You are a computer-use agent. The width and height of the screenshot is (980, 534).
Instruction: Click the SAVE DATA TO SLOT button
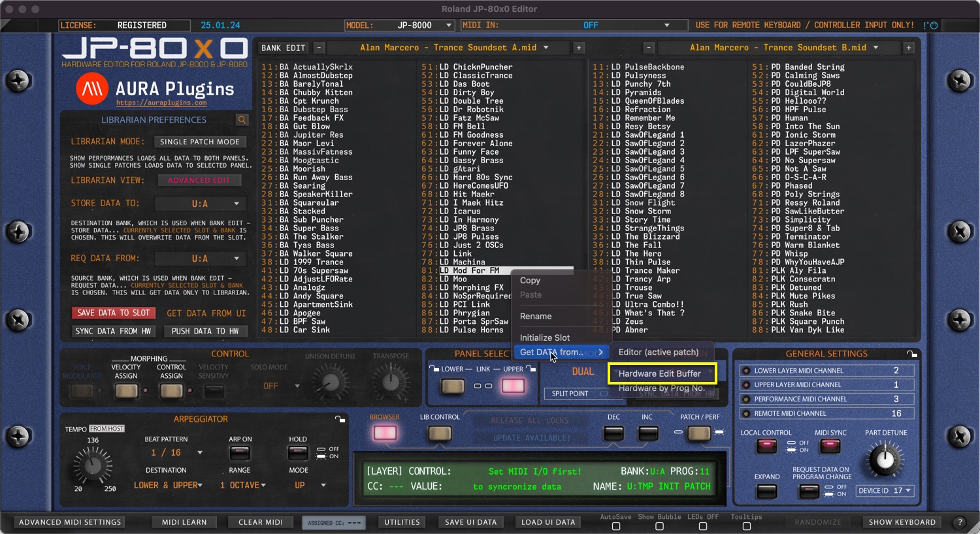click(x=114, y=313)
